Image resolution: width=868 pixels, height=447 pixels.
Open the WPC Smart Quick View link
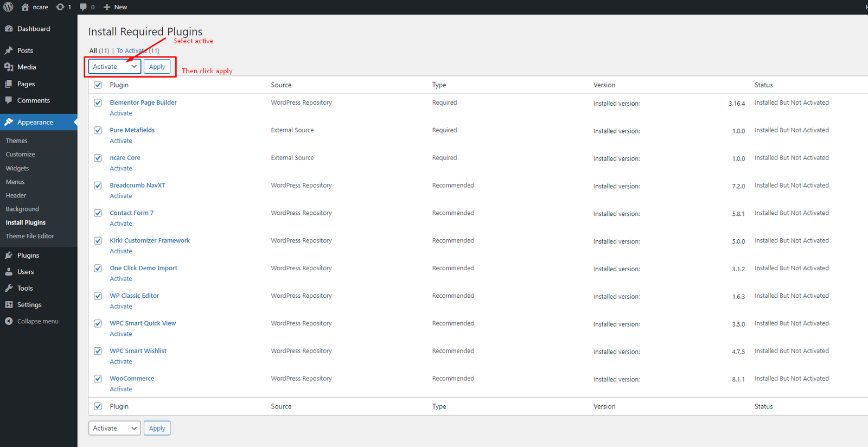click(x=143, y=323)
